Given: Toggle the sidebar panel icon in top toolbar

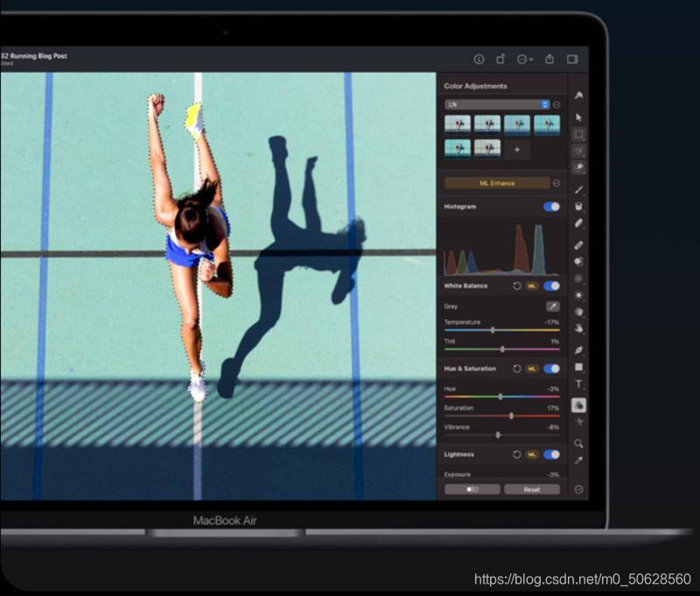Looking at the screenshot, I should click(572, 59).
